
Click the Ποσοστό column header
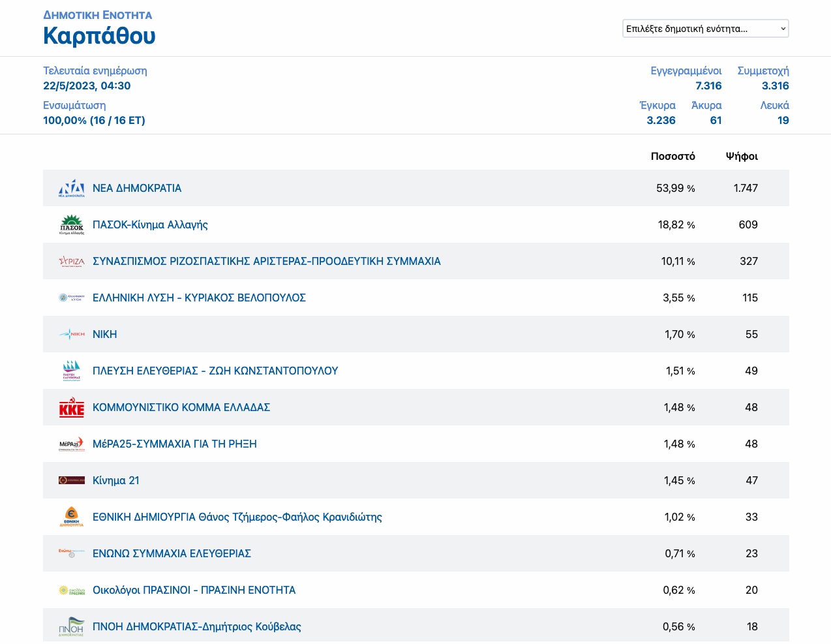pyautogui.click(x=673, y=156)
